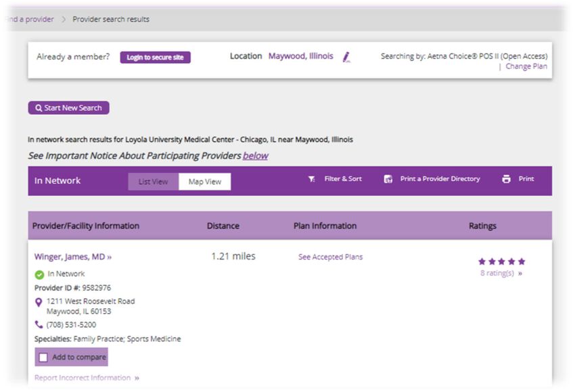Click the Start New Search button
This screenshot has height=392, width=575.
pos(68,107)
